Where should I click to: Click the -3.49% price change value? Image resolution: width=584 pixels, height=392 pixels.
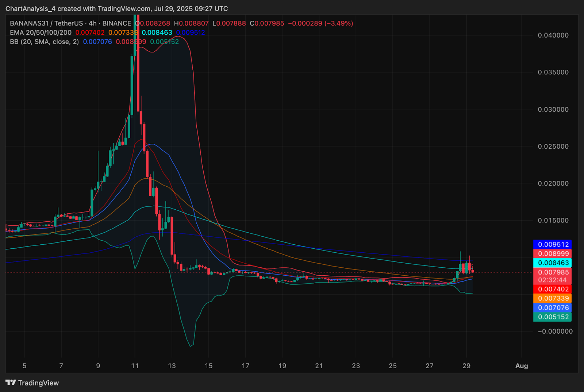point(339,23)
